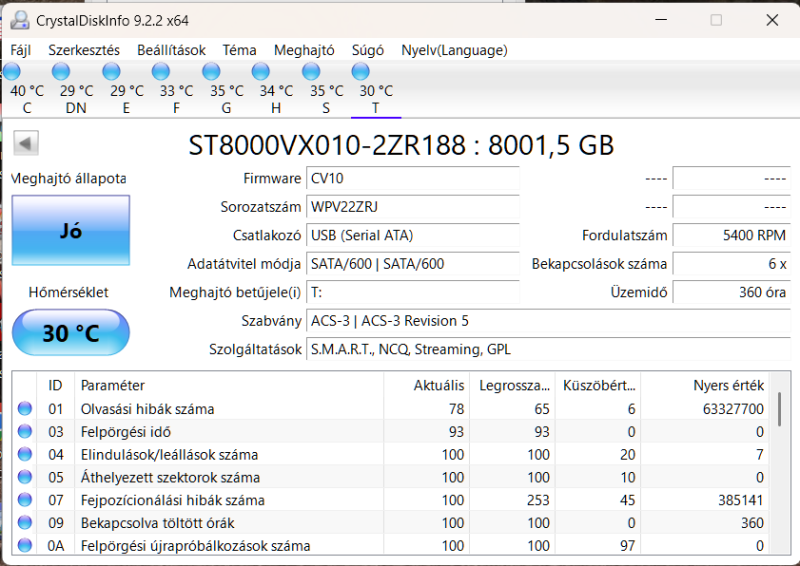Viewport: 800px width, 566px height.
Task: Select the Felpörgési újrapróbálkozások száma row
Action: point(390,545)
